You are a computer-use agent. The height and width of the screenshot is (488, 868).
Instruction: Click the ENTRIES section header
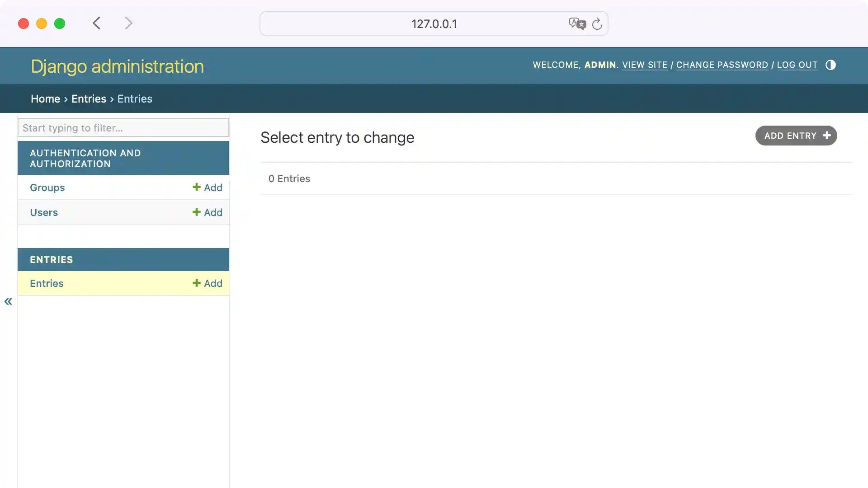[x=123, y=259]
